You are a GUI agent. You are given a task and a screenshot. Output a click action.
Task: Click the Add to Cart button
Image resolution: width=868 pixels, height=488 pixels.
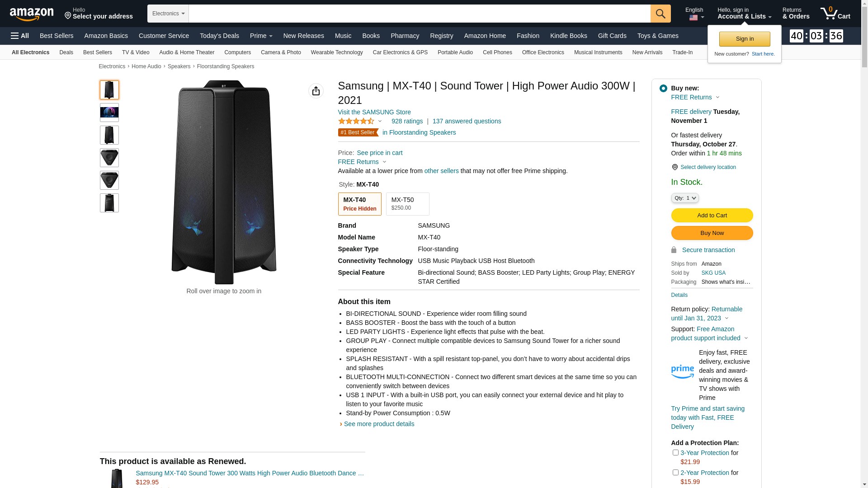(x=712, y=215)
